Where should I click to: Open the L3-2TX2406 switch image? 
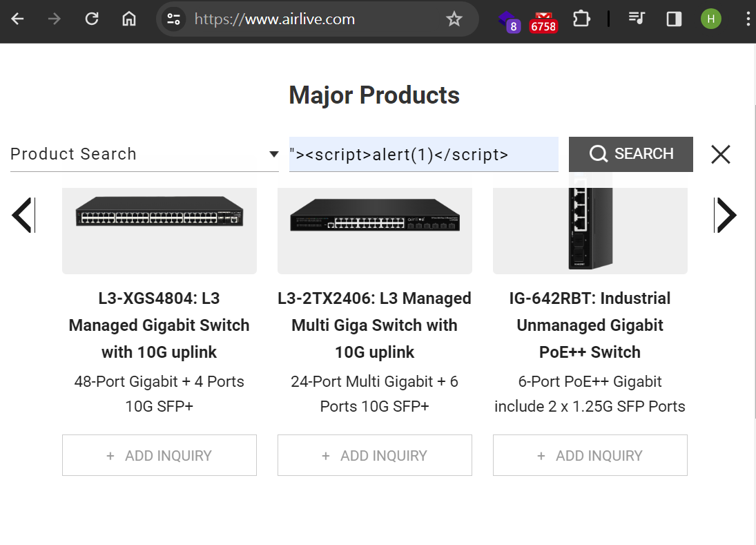(x=375, y=231)
